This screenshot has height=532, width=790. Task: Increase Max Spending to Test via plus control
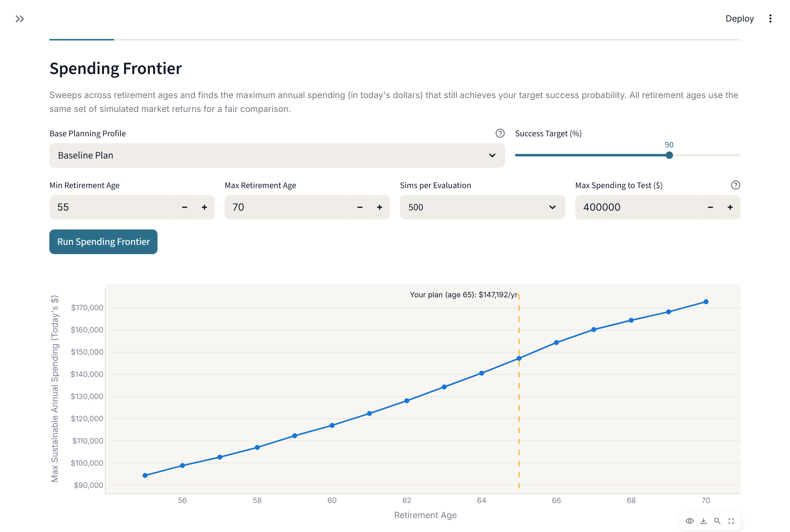coord(730,207)
